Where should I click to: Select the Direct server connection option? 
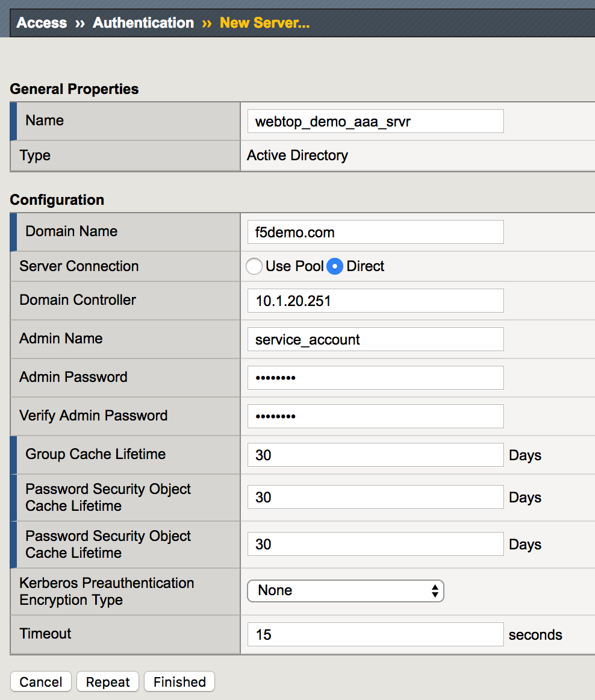(x=335, y=266)
